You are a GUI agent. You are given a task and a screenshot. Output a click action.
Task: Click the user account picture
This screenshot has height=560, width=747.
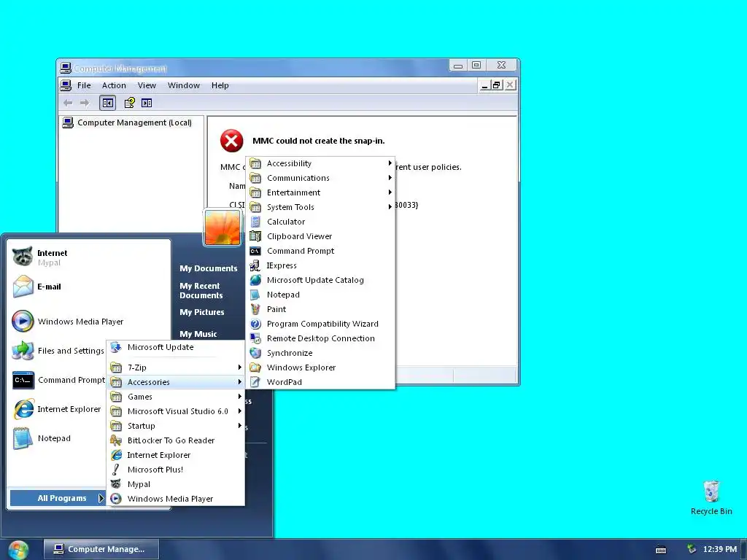tap(222, 228)
